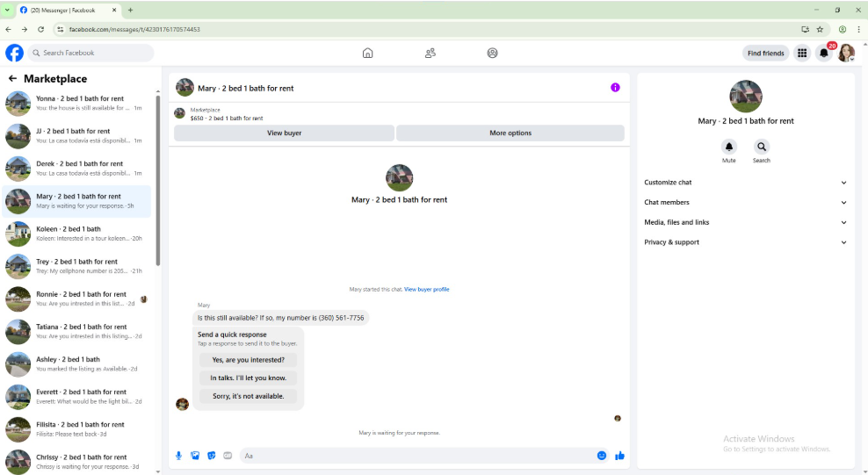Open the View buyer profile link
Viewport: 868px width, 475px height.
(426, 289)
